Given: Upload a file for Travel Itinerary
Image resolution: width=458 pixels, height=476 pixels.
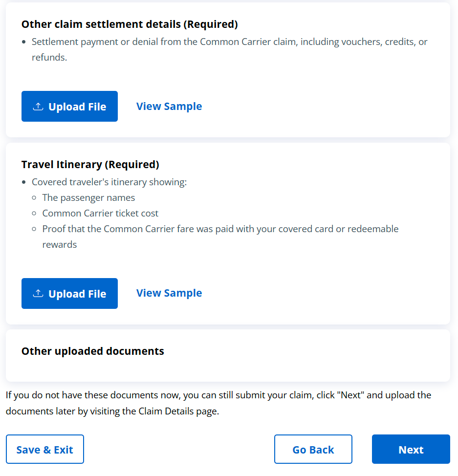Looking at the screenshot, I should (69, 294).
